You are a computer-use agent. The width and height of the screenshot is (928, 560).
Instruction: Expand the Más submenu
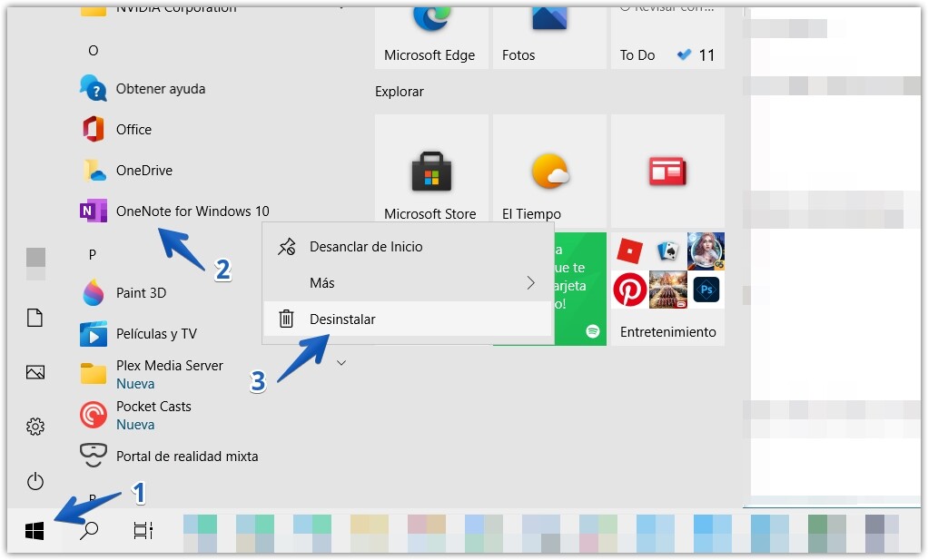point(323,282)
